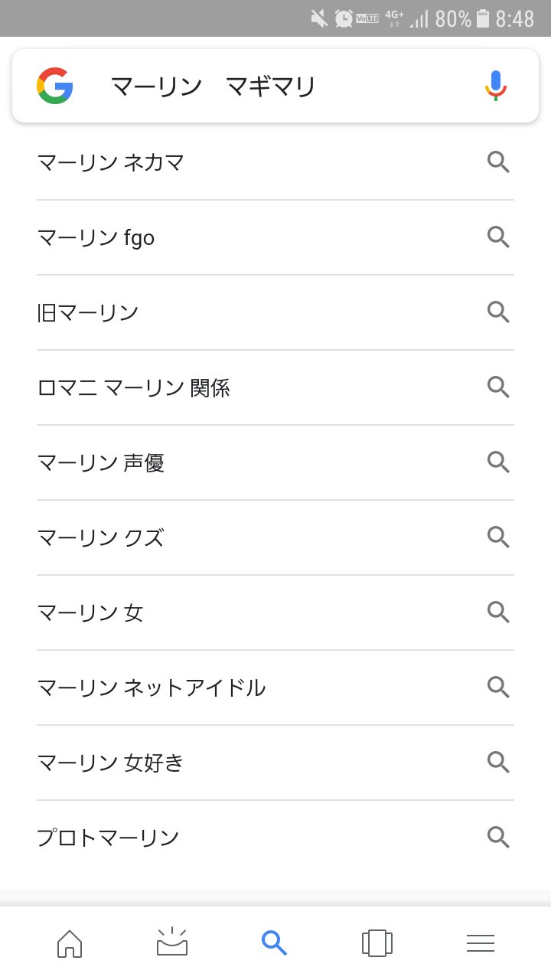Open the hamburger More menu
This screenshot has height=980, width=551.
[x=481, y=943]
